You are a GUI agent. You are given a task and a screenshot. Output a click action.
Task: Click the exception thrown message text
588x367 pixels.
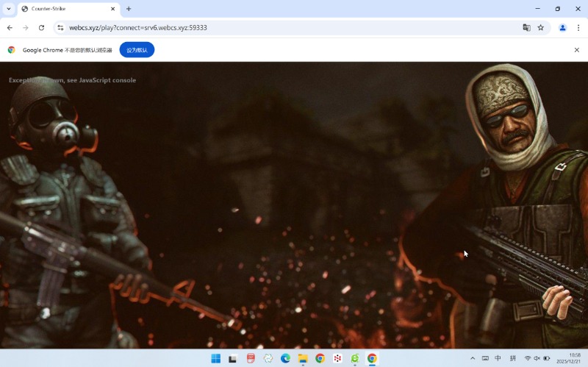[x=72, y=80]
